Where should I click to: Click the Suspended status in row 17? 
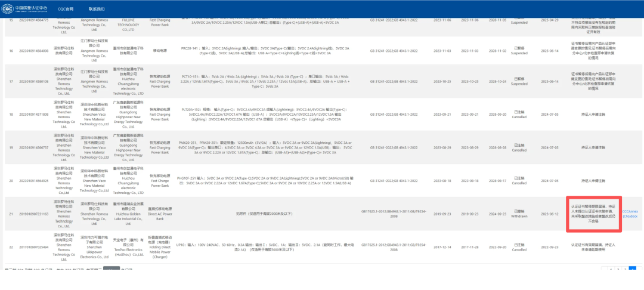click(x=519, y=81)
